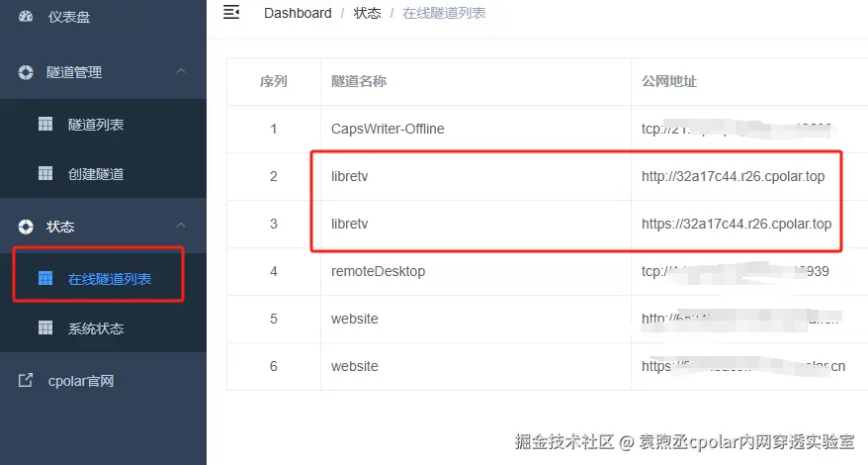Screen dimensions: 868x465
Task: Click the 状态 breadcrumb
Action: [367, 13]
